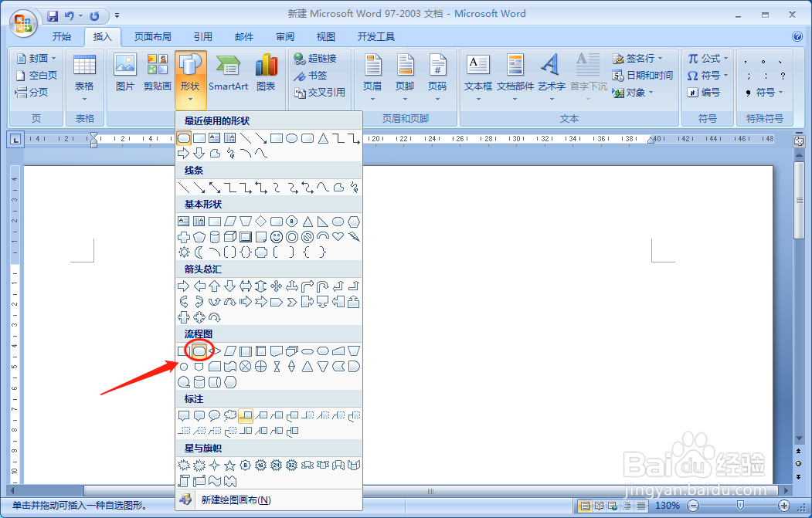Choose the horizontal scroll shape
The height and width of the screenshot is (518, 812).
[x=199, y=481]
